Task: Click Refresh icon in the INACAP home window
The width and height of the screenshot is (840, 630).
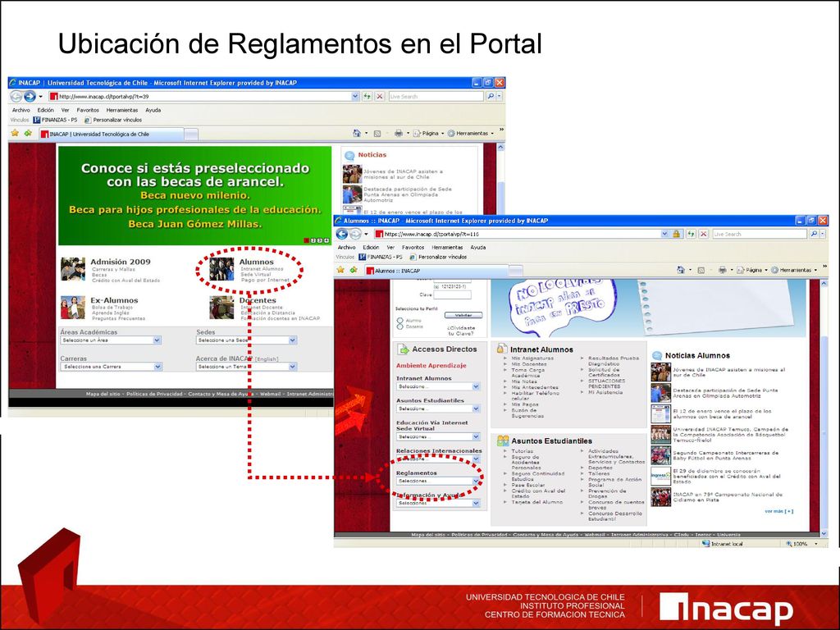Action: click(367, 97)
